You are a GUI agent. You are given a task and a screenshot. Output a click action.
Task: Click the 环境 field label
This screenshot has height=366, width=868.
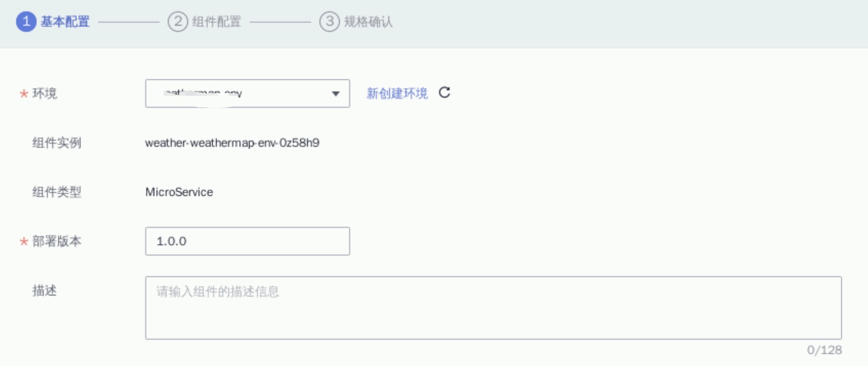(45, 93)
